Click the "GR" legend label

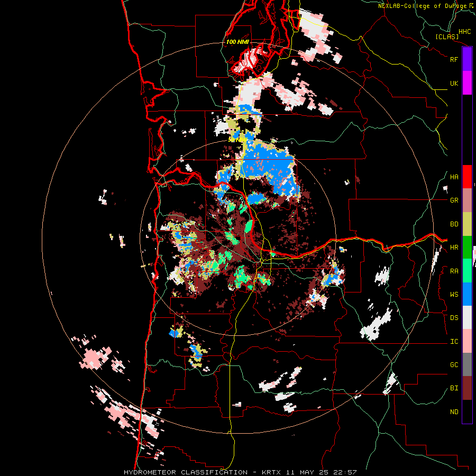(x=454, y=200)
